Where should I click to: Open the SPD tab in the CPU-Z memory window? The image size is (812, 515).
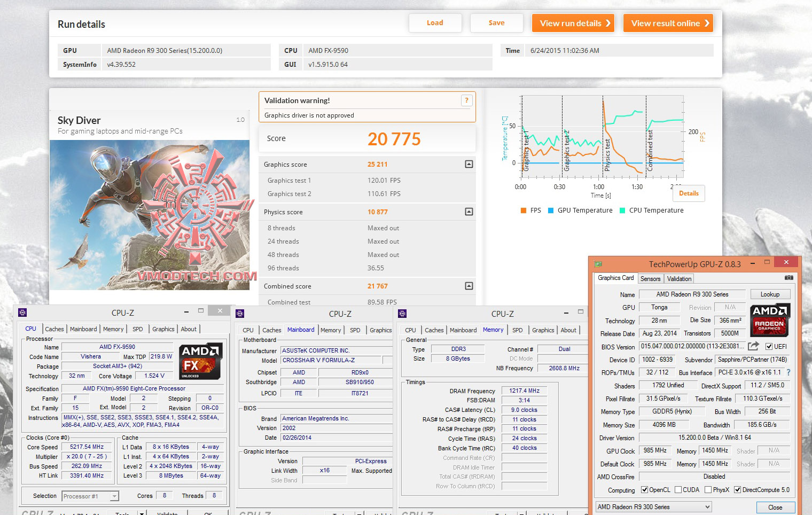point(517,330)
